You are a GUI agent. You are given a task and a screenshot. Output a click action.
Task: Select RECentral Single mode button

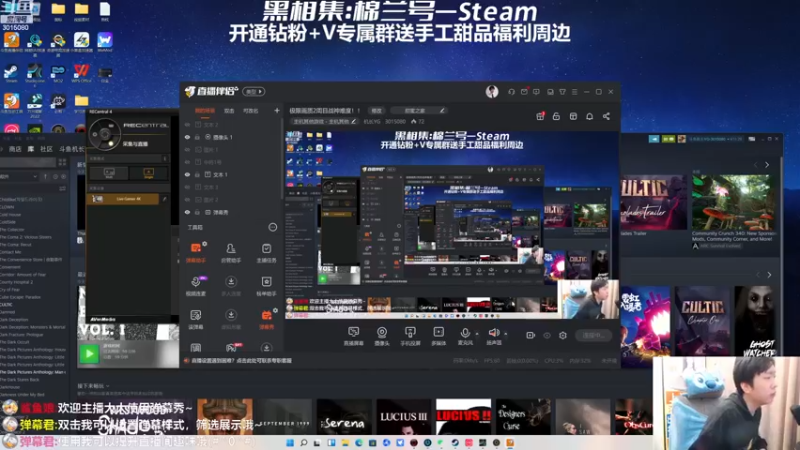click(x=148, y=173)
